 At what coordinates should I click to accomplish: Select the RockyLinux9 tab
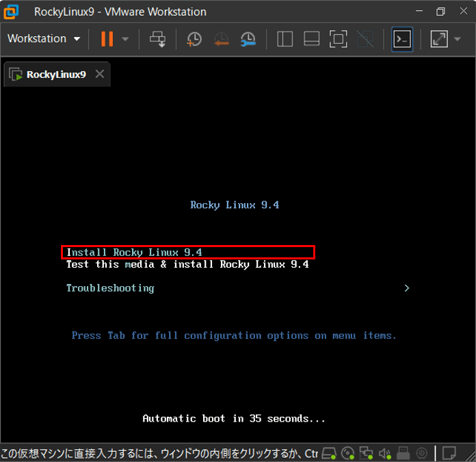point(57,75)
